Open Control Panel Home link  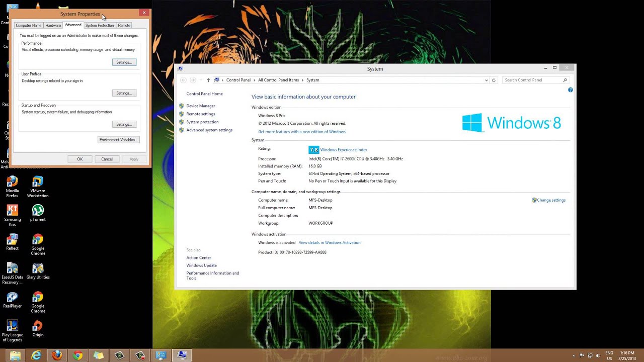pos(204,94)
